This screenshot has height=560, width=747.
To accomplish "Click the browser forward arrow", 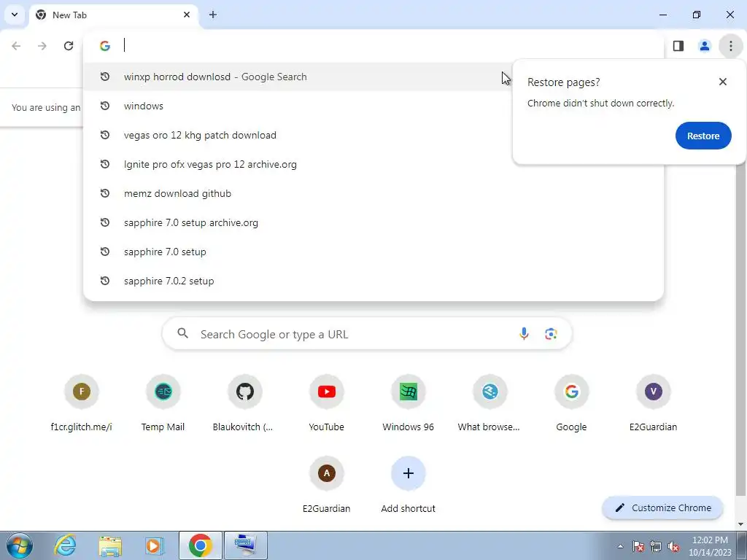I will coord(42,46).
